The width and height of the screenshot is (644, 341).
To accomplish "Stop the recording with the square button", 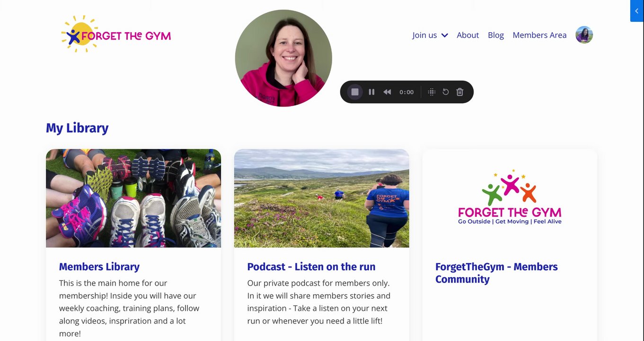I will pyautogui.click(x=355, y=92).
